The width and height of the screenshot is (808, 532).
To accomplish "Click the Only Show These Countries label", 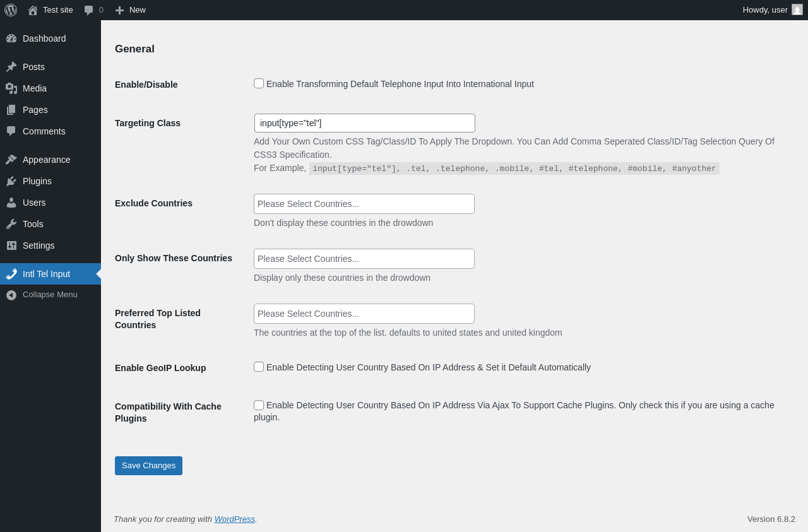I will point(174,258).
